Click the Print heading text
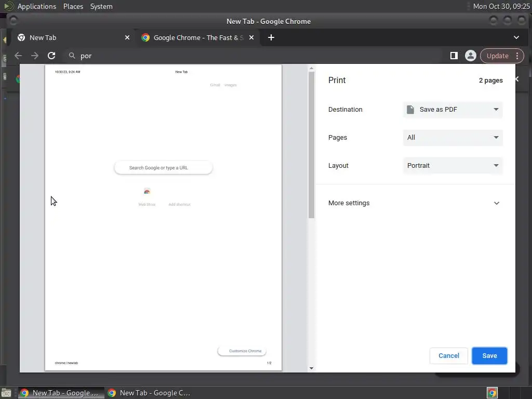This screenshot has width=532, height=399. [x=337, y=80]
